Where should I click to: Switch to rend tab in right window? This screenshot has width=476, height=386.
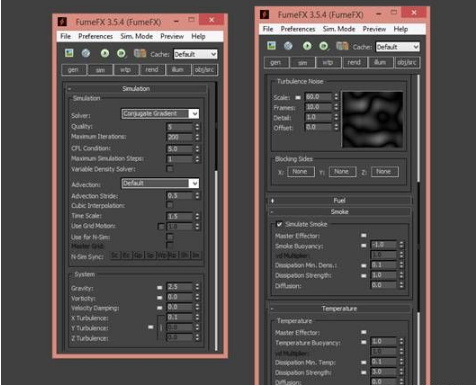click(354, 63)
